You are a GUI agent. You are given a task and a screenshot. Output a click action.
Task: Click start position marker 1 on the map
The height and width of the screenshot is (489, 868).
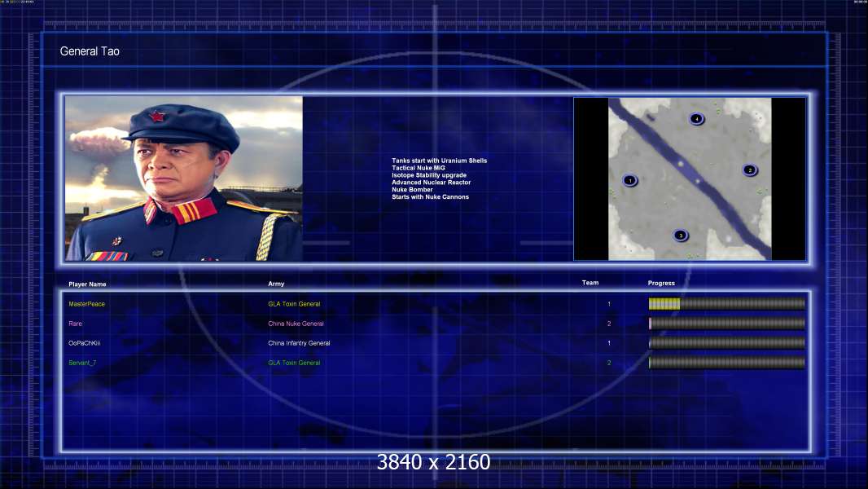tap(629, 181)
